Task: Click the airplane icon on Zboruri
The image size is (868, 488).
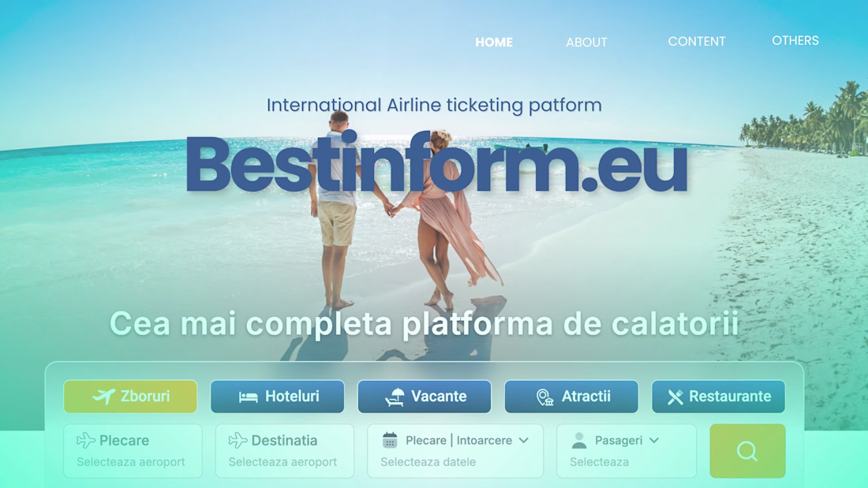Action: click(103, 396)
